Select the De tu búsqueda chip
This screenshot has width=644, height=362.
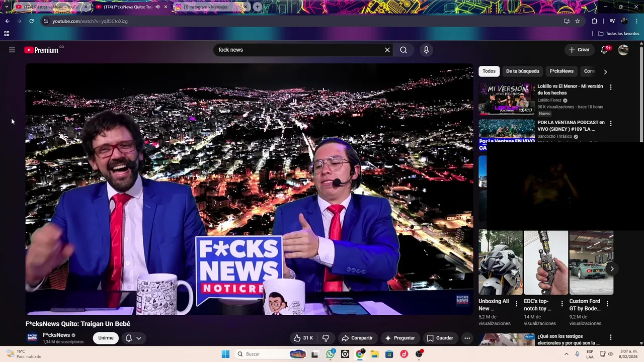tap(522, 71)
